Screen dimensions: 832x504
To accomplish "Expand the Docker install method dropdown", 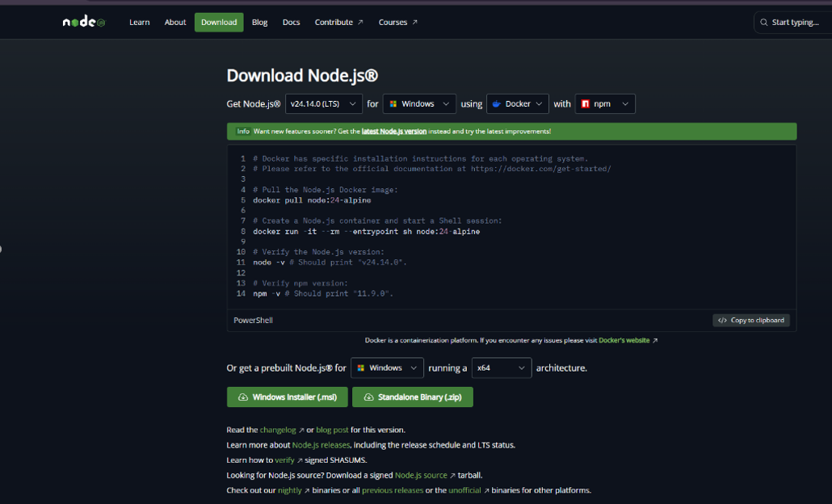I will tap(518, 104).
